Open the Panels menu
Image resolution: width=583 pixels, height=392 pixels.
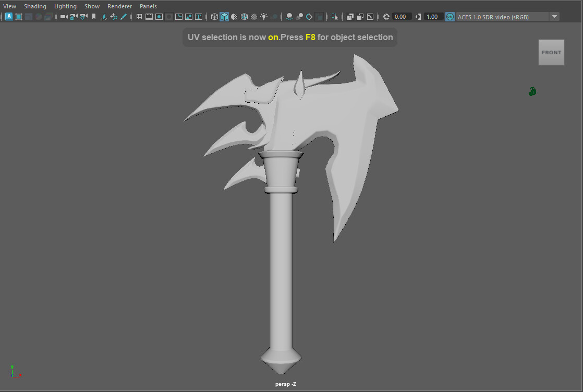(x=148, y=6)
